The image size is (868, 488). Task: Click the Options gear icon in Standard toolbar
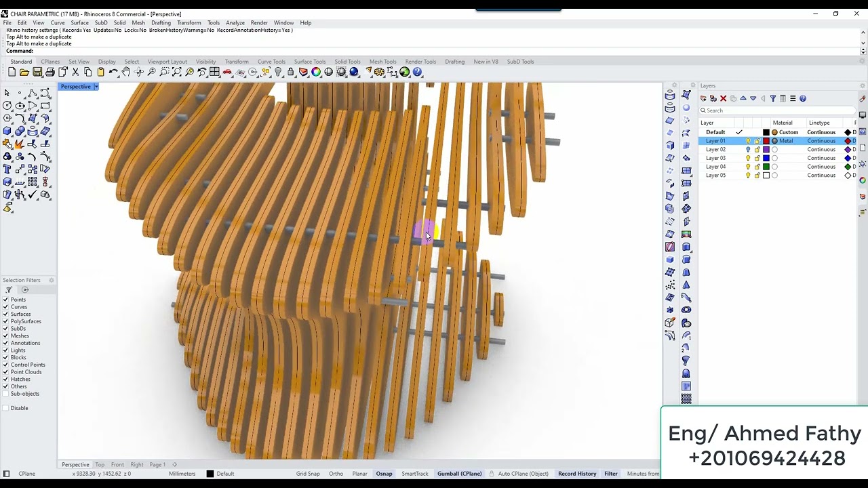tap(379, 72)
